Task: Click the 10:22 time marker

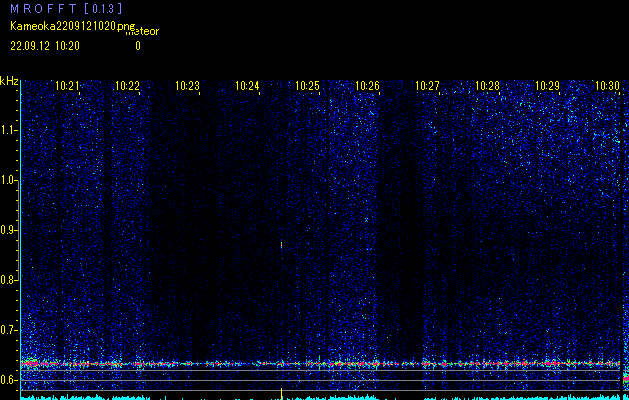Action: click(127, 86)
